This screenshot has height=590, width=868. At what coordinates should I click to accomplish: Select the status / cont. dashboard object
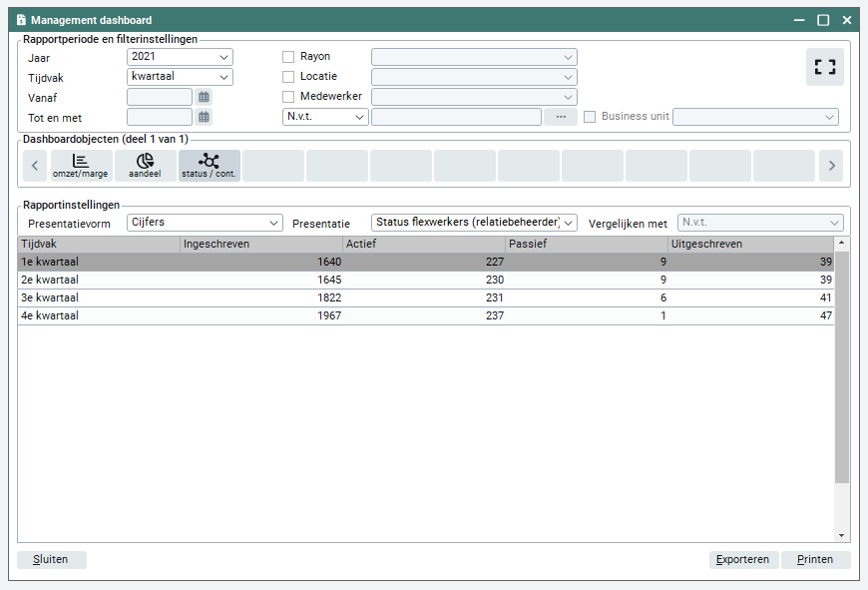(x=209, y=166)
